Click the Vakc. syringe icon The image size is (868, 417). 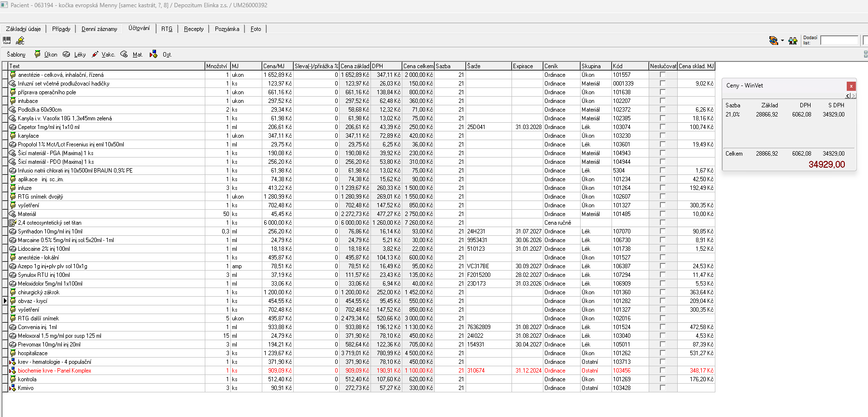point(95,54)
